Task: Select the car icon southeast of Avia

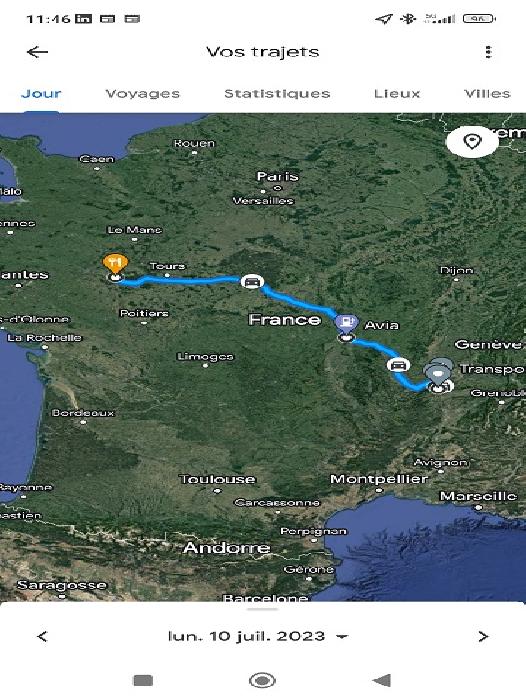Action: (x=398, y=365)
